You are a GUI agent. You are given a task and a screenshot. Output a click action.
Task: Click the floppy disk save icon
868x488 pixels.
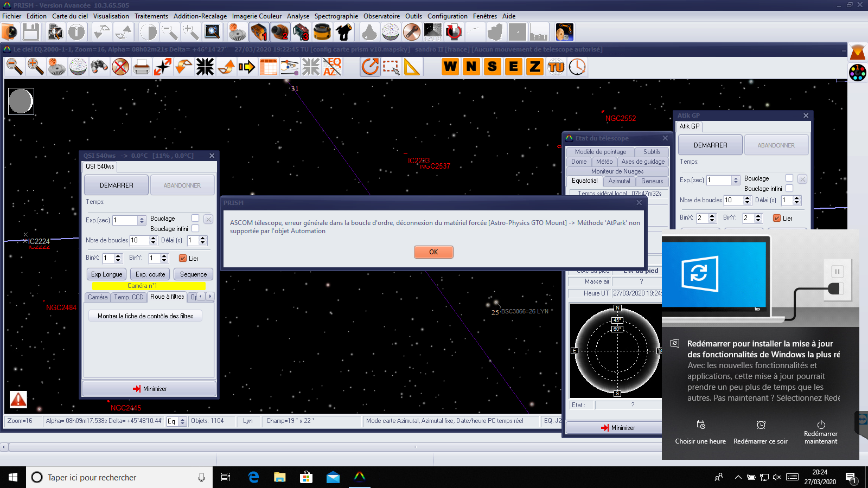pyautogui.click(x=31, y=32)
